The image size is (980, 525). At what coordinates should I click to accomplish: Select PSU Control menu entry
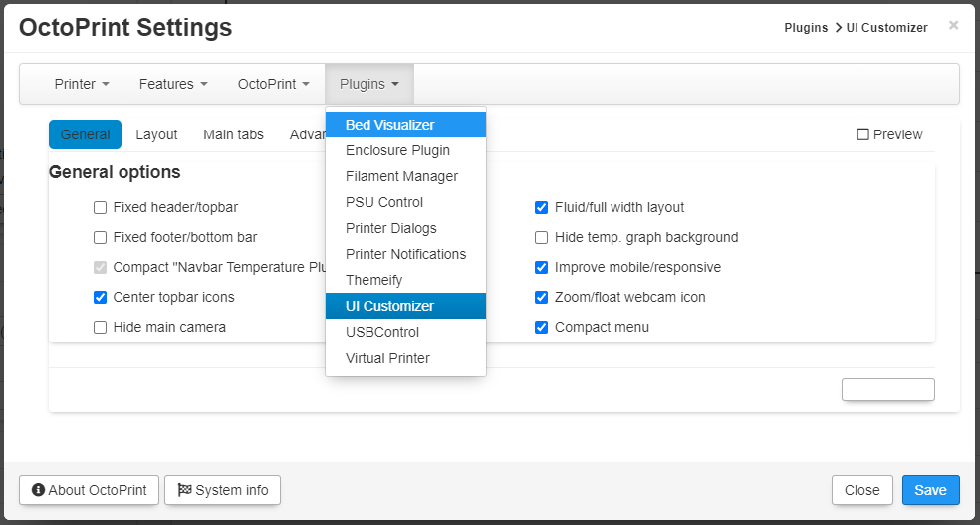405,202
